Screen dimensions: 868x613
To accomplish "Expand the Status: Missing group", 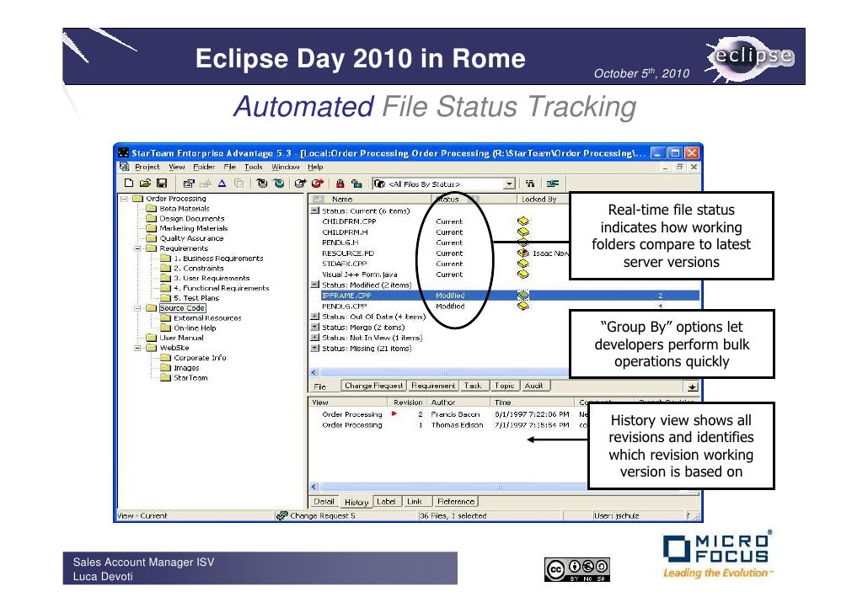I will click(x=315, y=348).
